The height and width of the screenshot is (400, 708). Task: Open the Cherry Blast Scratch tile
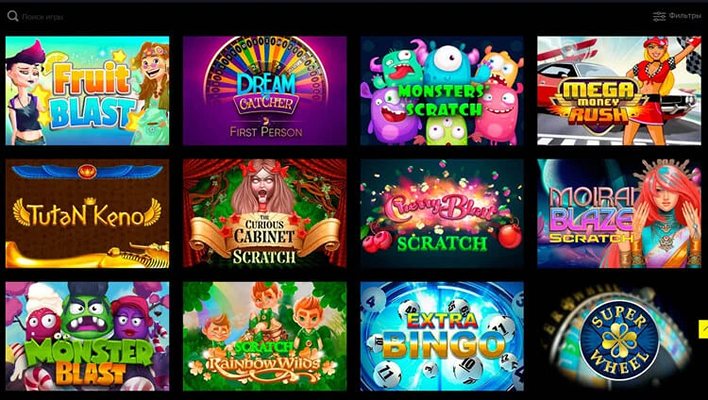tap(442, 214)
